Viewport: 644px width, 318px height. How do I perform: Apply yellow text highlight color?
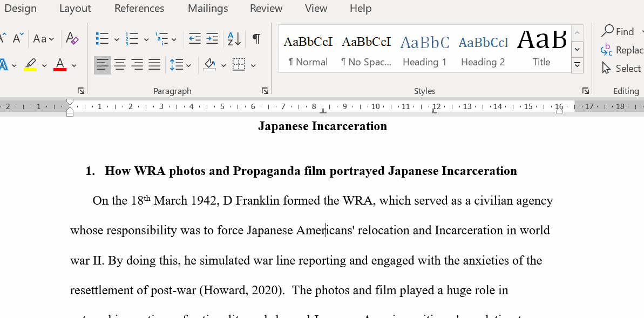(30, 64)
